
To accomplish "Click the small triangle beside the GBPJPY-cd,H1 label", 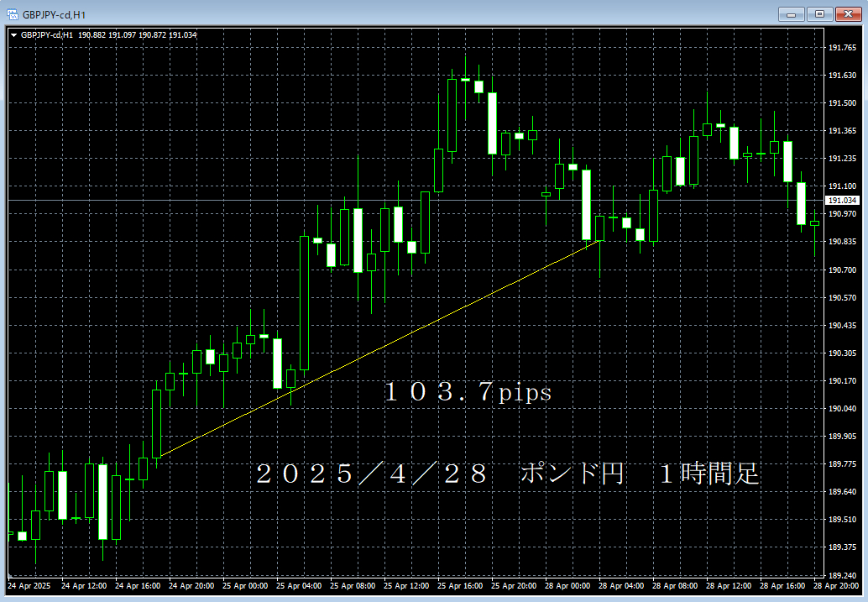I will tap(13, 35).
